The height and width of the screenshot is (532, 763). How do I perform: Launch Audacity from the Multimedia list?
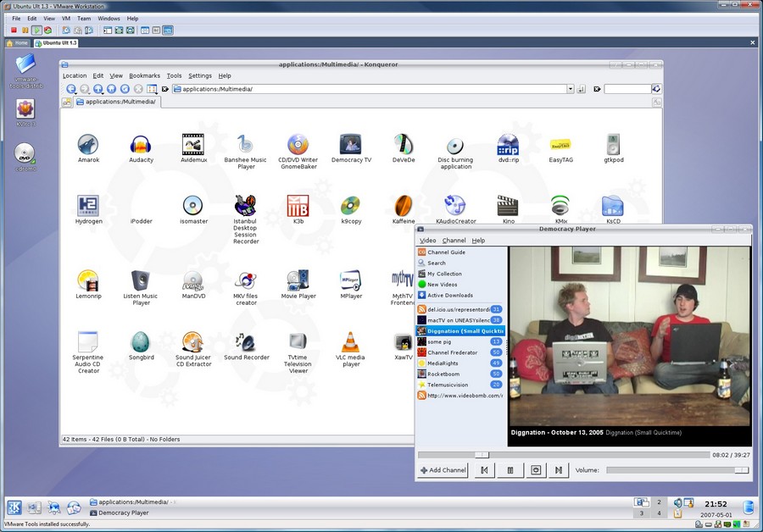point(141,144)
